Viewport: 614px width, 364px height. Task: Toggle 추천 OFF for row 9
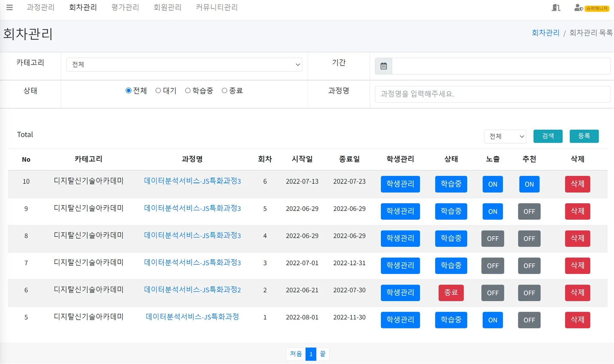click(529, 211)
